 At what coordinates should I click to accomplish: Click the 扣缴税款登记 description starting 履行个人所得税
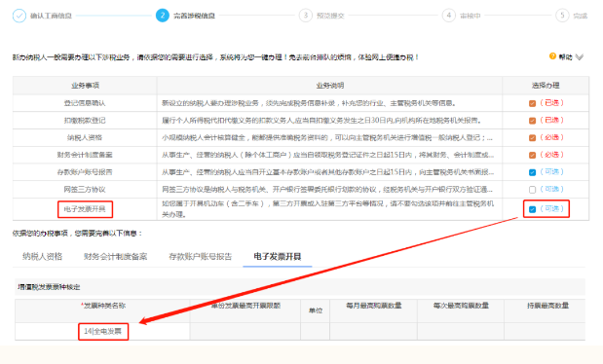321,121
